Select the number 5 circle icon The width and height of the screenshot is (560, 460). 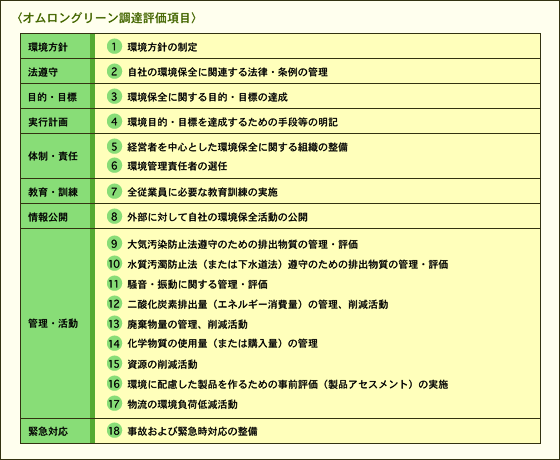114,146
